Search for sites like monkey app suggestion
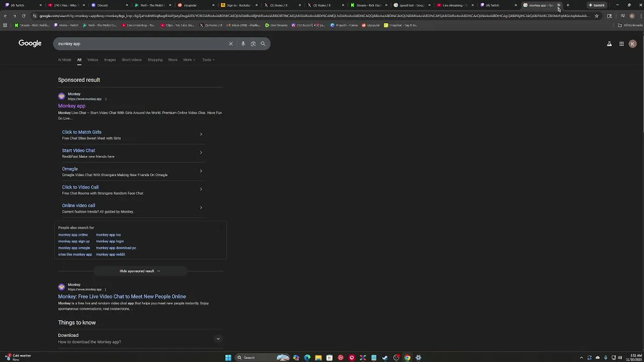The width and height of the screenshot is (644, 362). click(x=75, y=254)
